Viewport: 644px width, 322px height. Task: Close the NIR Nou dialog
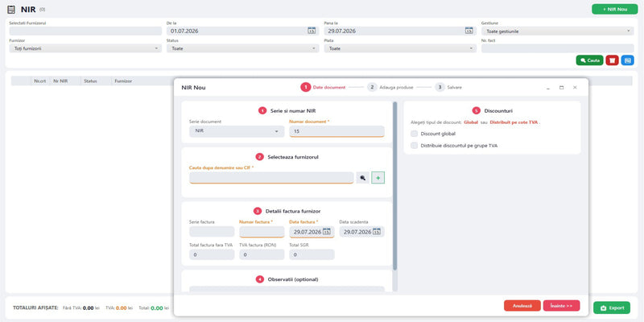point(575,88)
